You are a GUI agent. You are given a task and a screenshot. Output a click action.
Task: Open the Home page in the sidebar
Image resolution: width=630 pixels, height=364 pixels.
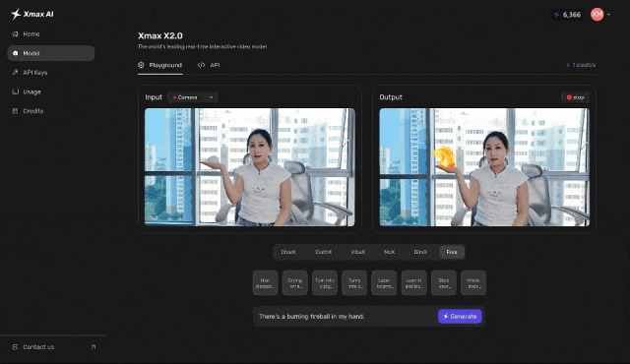pyautogui.click(x=50, y=34)
